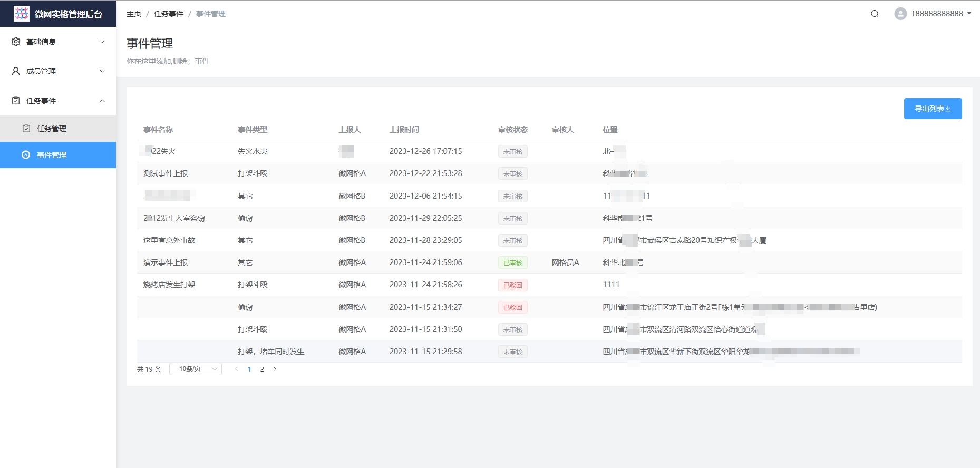Viewport: 980px width, 468px height.
Task: Expand the 基础信息 sidebar menu chevron
Action: click(x=102, y=42)
